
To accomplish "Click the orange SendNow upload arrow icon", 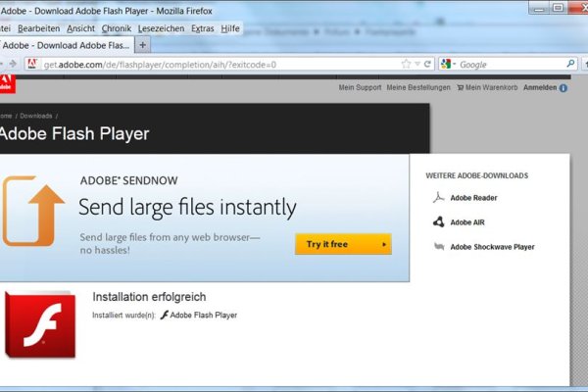I will click(33, 210).
